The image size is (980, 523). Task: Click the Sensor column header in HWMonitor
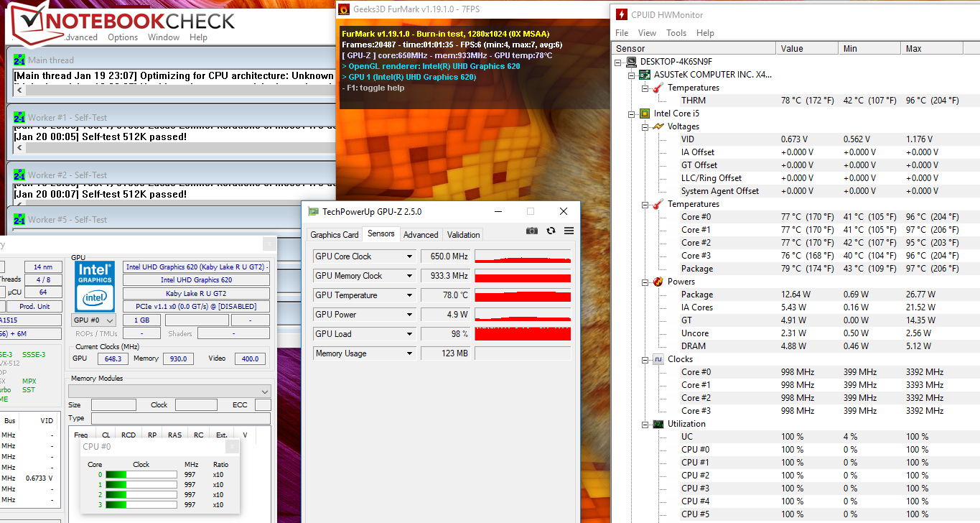[694, 48]
